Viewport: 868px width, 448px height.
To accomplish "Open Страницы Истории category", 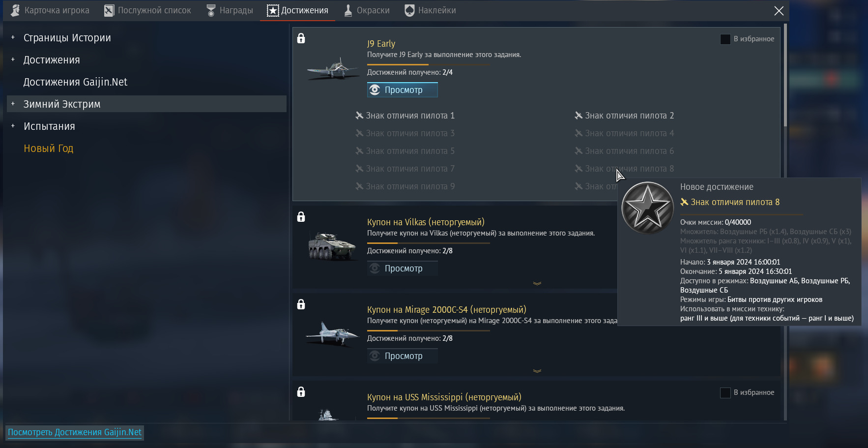I will pos(67,38).
